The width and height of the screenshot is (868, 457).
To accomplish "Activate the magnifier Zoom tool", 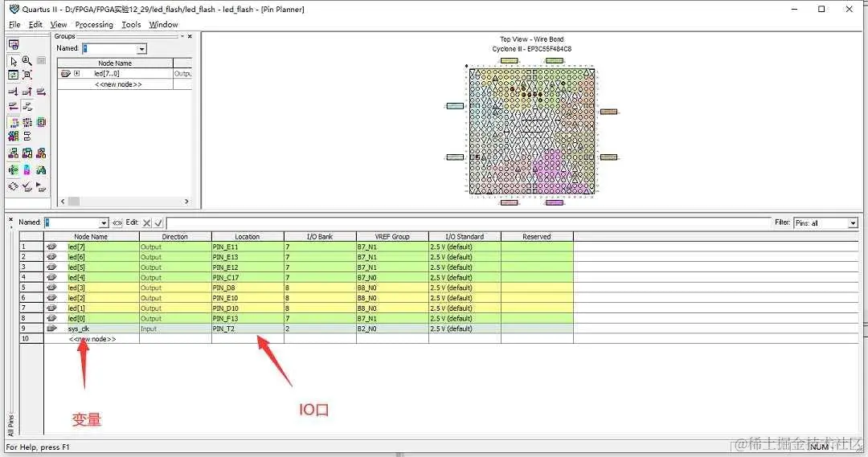I will click(27, 60).
